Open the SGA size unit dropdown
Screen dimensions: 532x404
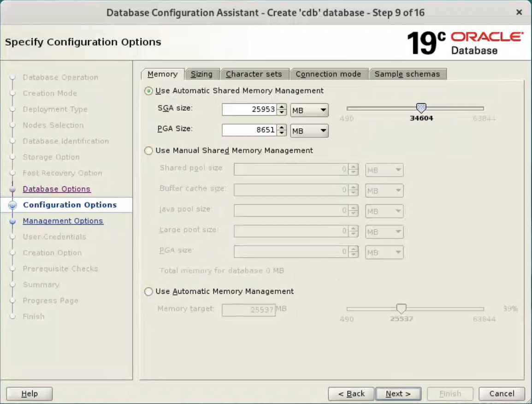point(309,110)
